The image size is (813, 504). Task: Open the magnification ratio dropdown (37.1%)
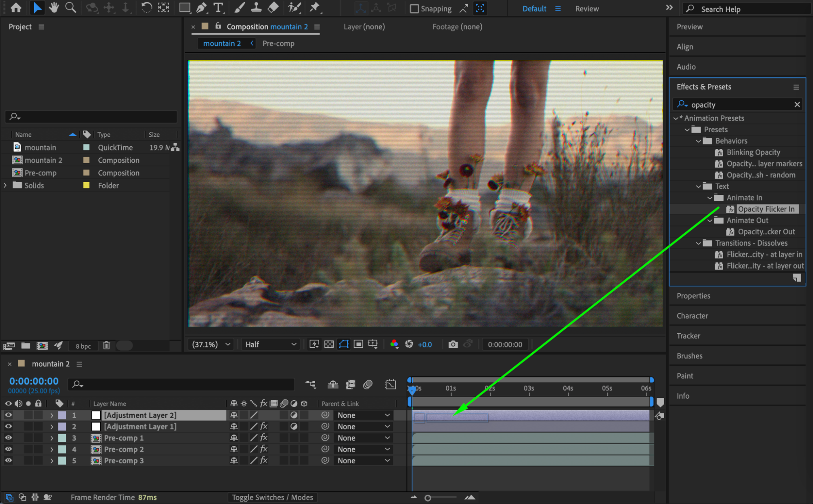211,344
